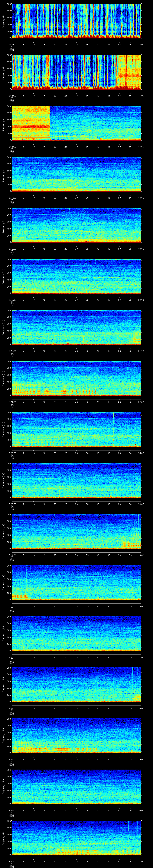
Task: Click the 18:00 end time label
Action: 141,197
